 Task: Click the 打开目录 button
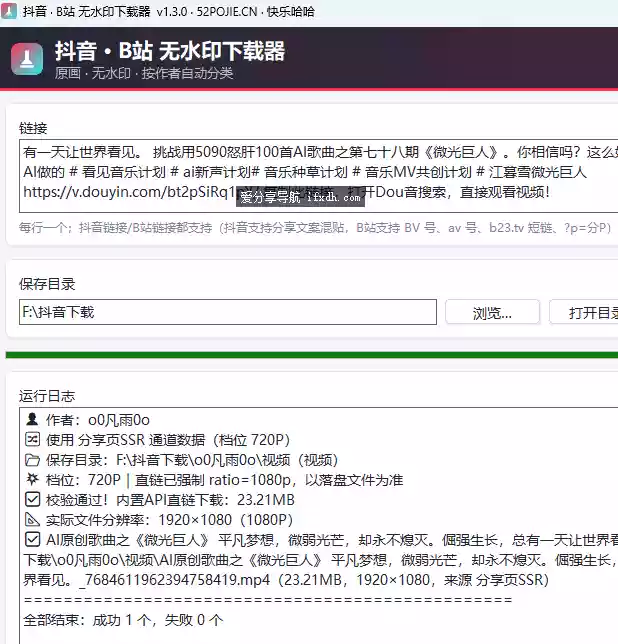(584, 313)
